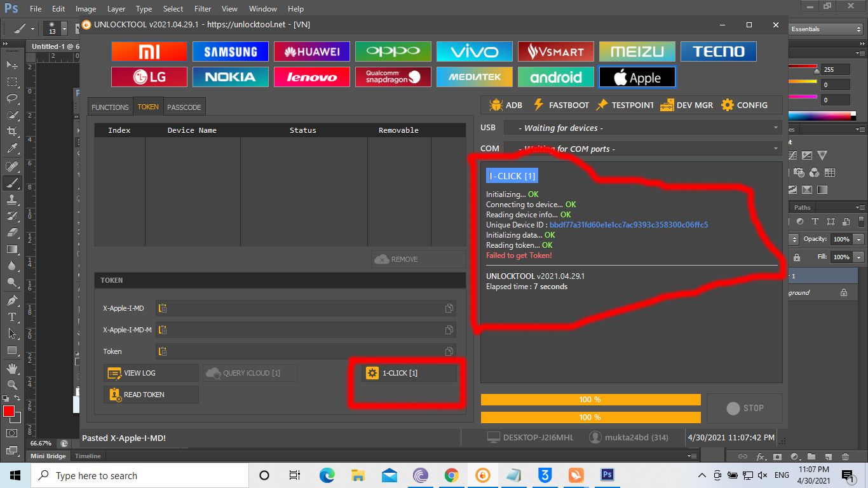Open the FASTBOOT lightning tool
Image resolution: width=868 pixels, height=488 pixels.
tap(561, 105)
